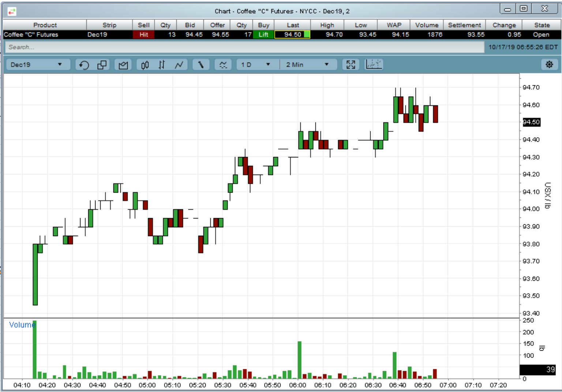Viewport: 562px width, 392px height.
Task: Maximize the chart window
Action: pyautogui.click(x=524, y=9)
